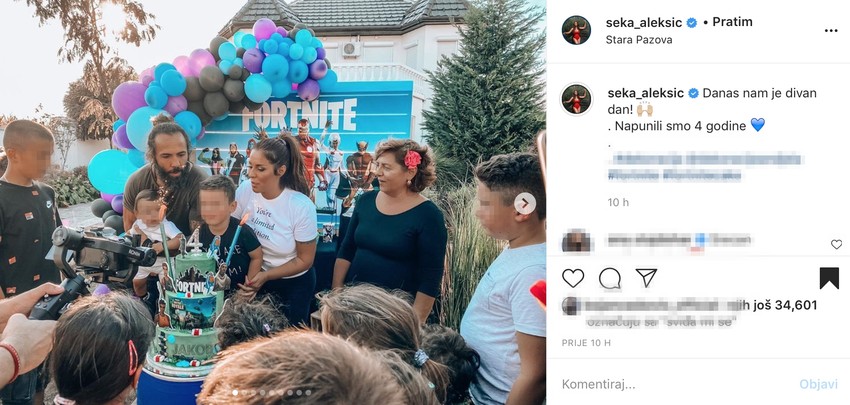Screen dimensions: 850x405
Task: Select first carousel dot indicator
Action: tap(235, 393)
